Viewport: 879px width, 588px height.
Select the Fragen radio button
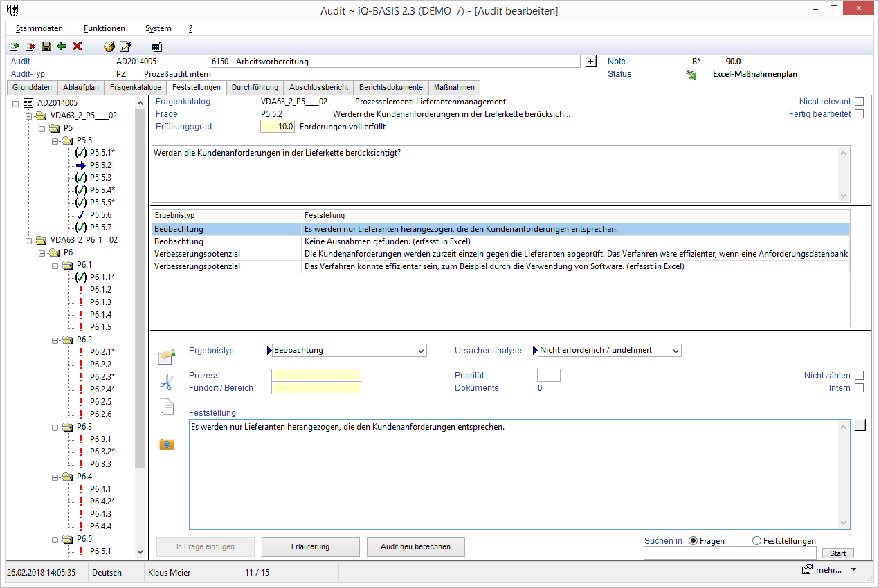(x=694, y=541)
